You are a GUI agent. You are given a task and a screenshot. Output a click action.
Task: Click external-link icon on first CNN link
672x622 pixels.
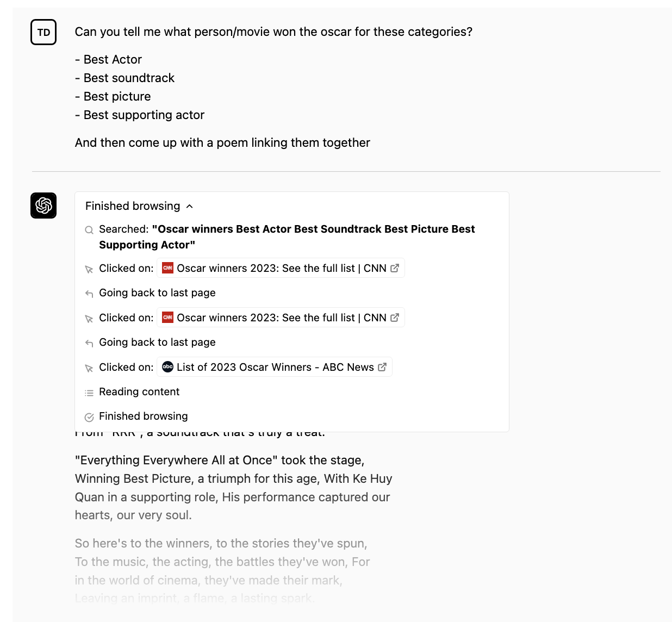pyautogui.click(x=395, y=268)
